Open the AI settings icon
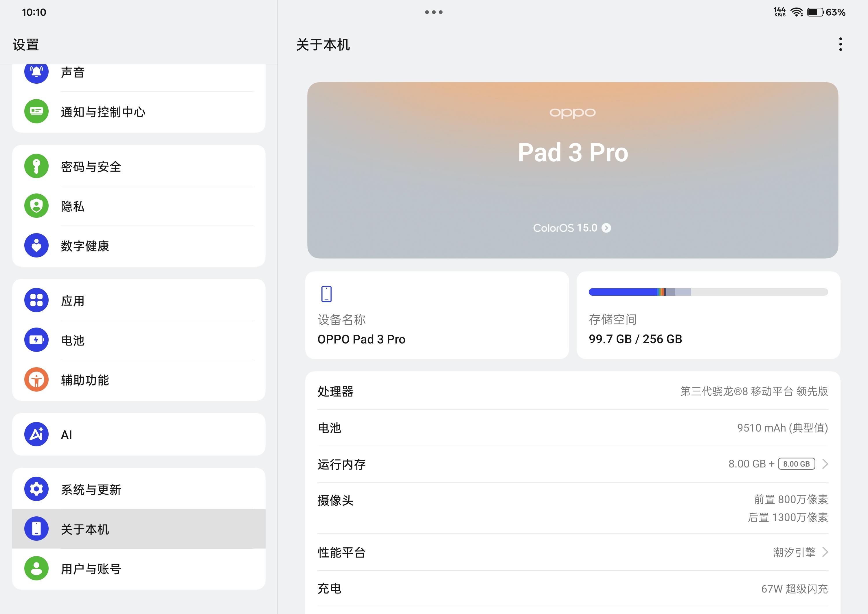The width and height of the screenshot is (868, 614). [36, 434]
